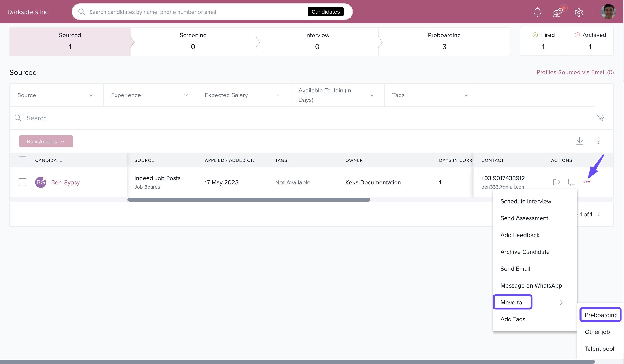
Task: Click Profiles-Sourced via Email link
Action: pyautogui.click(x=575, y=72)
